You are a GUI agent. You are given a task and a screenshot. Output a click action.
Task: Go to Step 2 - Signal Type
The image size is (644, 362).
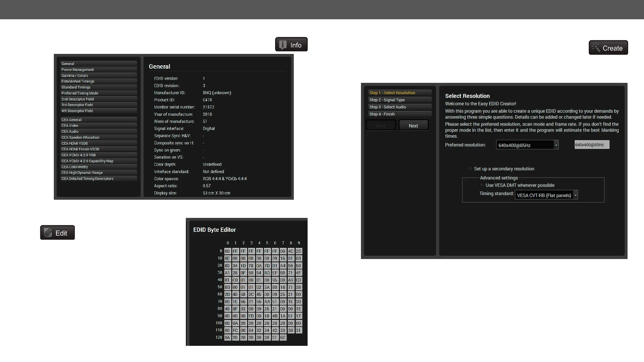pyautogui.click(x=400, y=100)
